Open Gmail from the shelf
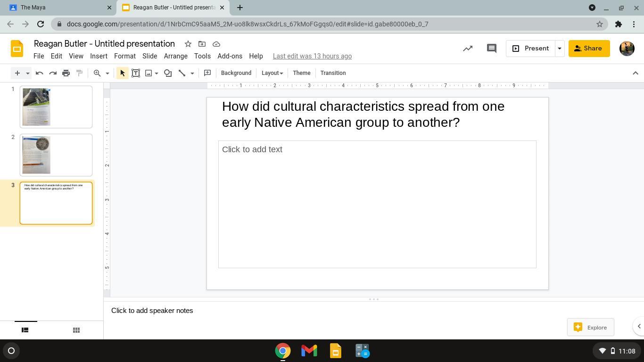This screenshot has width=644, height=362. point(309,351)
